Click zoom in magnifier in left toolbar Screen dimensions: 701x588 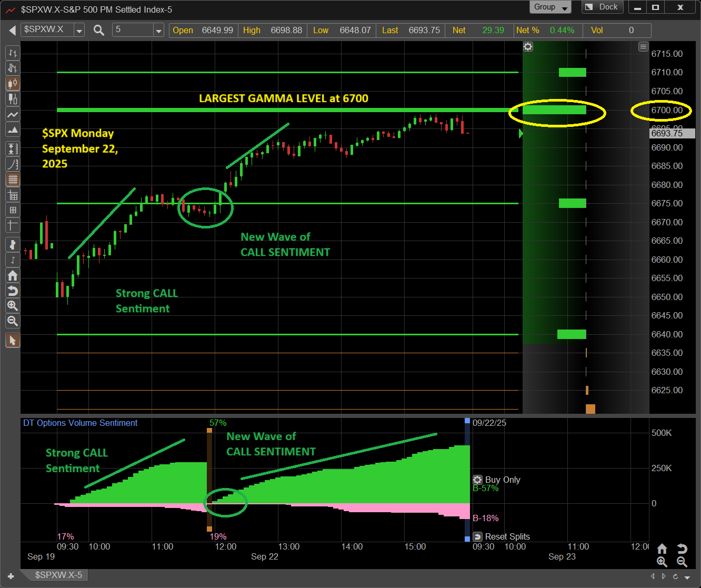pos(13,306)
